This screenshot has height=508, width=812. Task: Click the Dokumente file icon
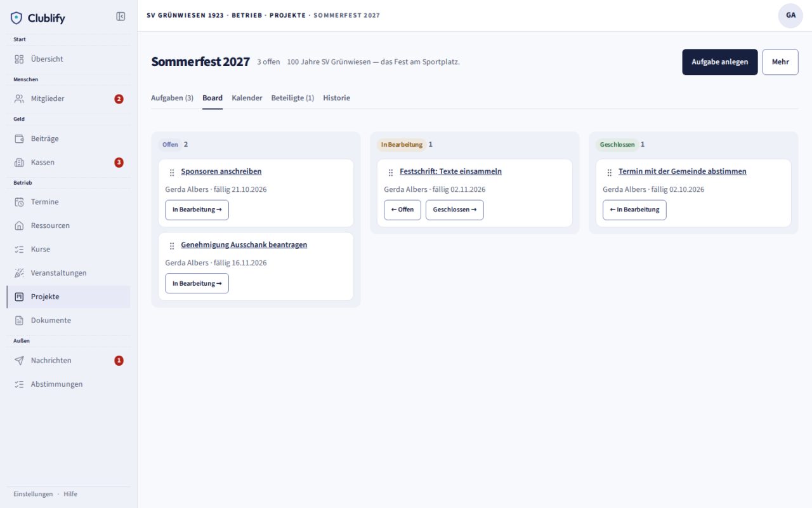(x=19, y=321)
